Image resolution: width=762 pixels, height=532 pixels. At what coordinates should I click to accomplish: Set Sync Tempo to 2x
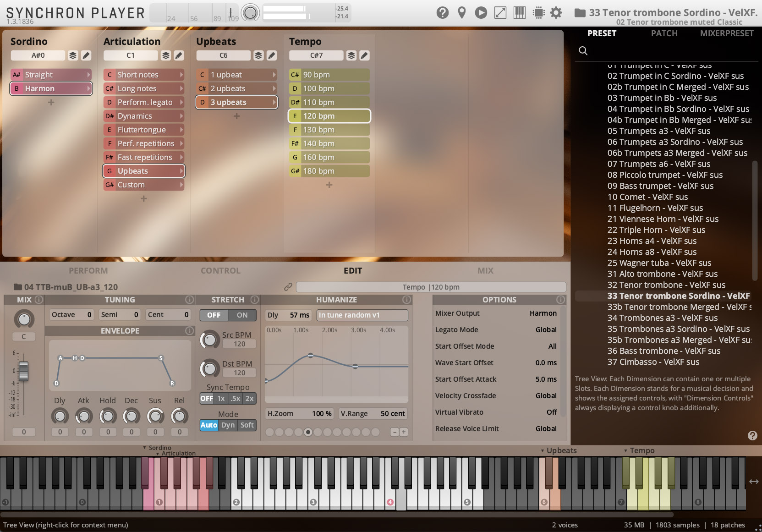tap(249, 399)
